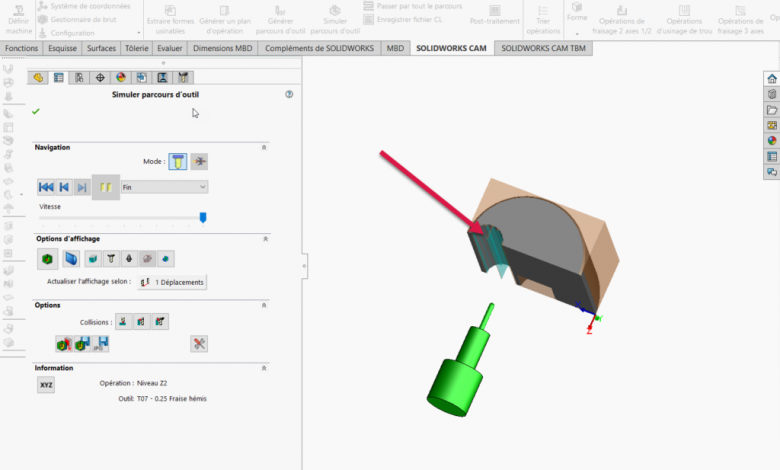
Task: Click Extraire formes usinables command
Action: coord(170,20)
